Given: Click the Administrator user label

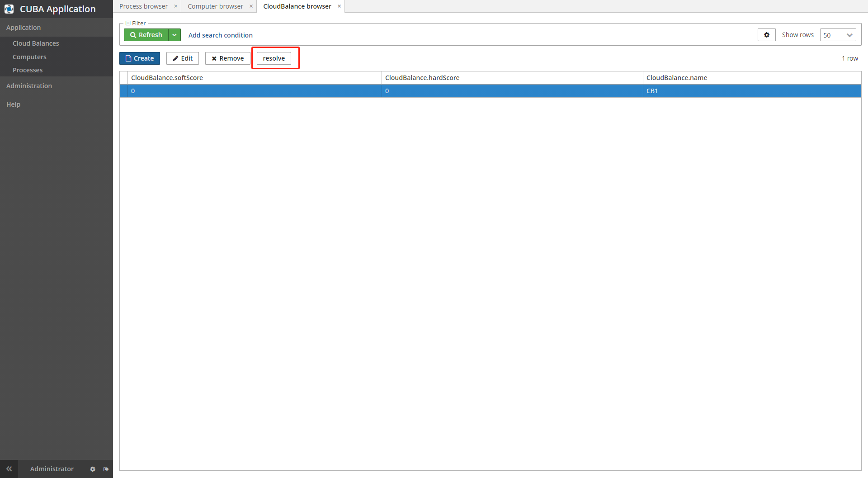Looking at the screenshot, I should [52, 469].
